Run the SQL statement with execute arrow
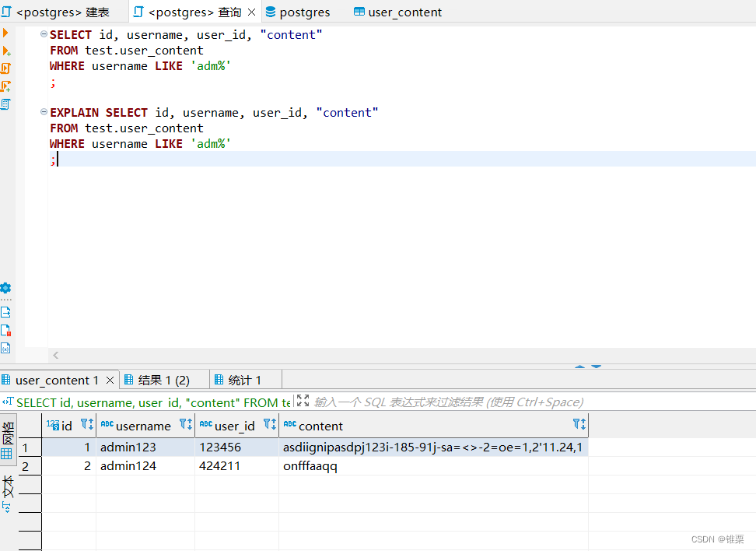This screenshot has width=756, height=551. click(x=5, y=33)
